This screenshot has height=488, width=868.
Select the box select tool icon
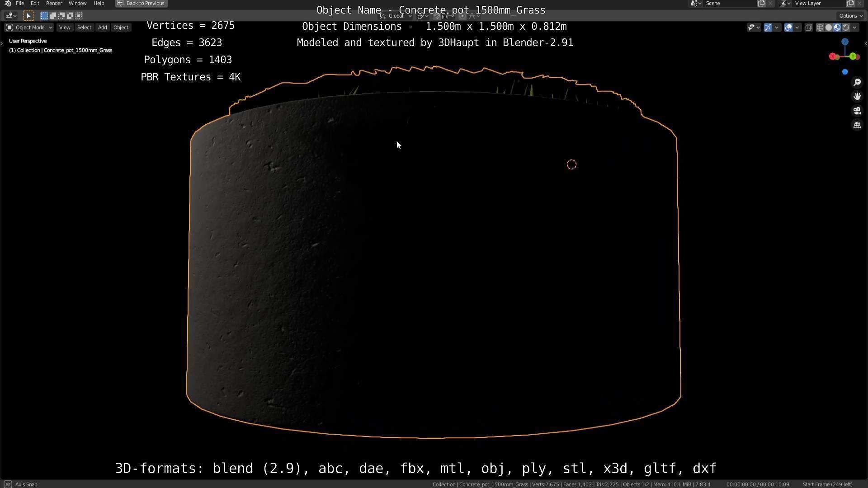tap(28, 16)
